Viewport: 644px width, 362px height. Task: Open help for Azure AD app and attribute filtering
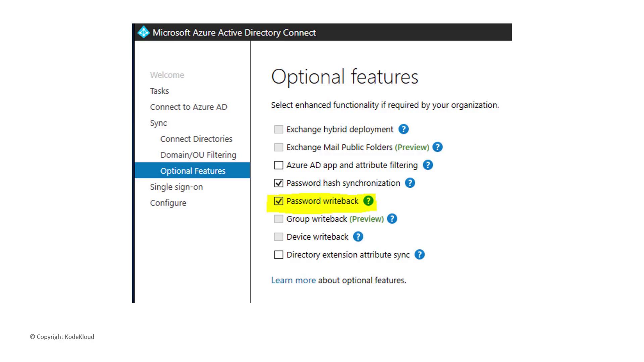[428, 165]
